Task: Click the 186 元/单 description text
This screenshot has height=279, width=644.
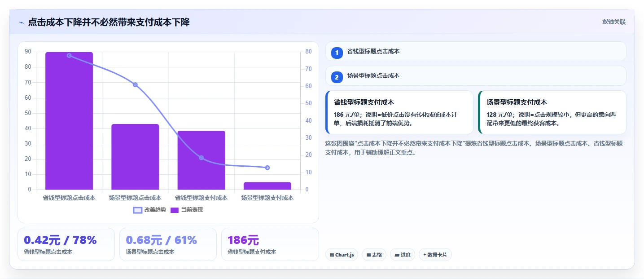Action: (395, 119)
